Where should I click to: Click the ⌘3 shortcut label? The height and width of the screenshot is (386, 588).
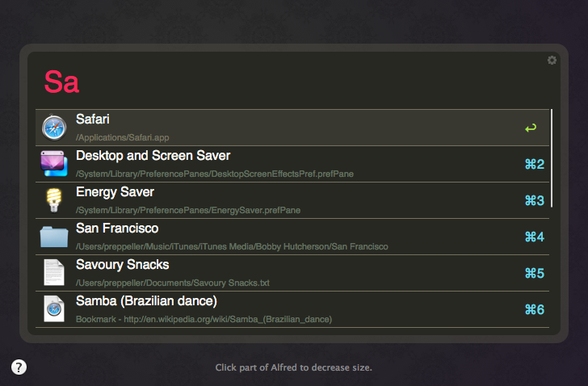click(x=534, y=201)
